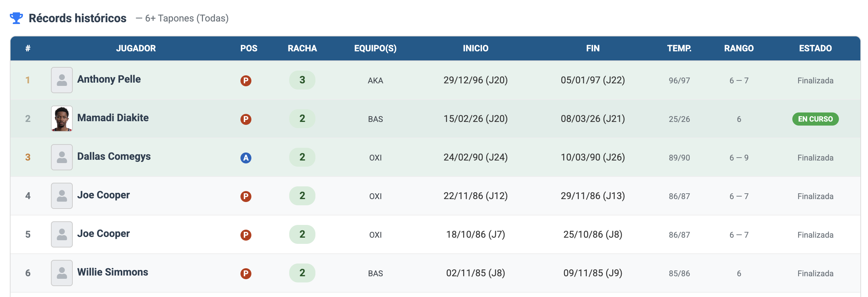Click Mamadi Diakite's P position badge
Image resolution: width=868 pixels, height=297 pixels.
[x=246, y=119]
